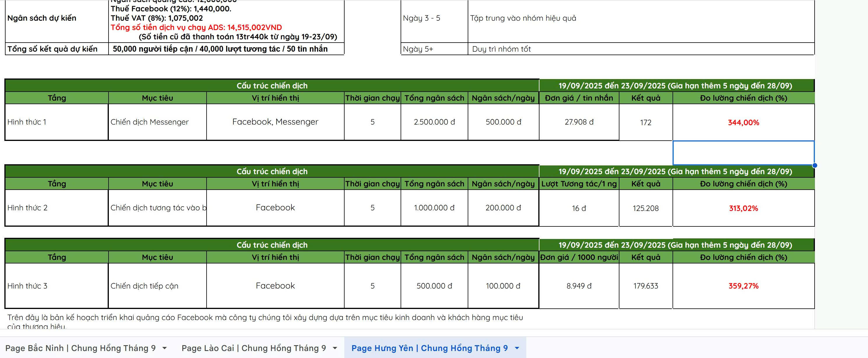The image size is (868, 358).
Task: Select Page Hưng Yên sheet tab
Action: click(429, 348)
